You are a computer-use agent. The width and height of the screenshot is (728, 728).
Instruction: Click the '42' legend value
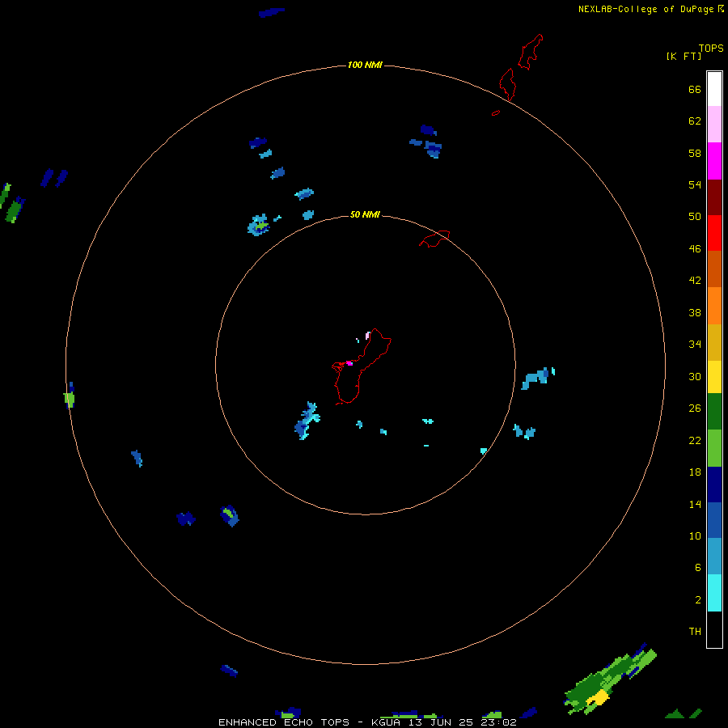tap(695, 280)
